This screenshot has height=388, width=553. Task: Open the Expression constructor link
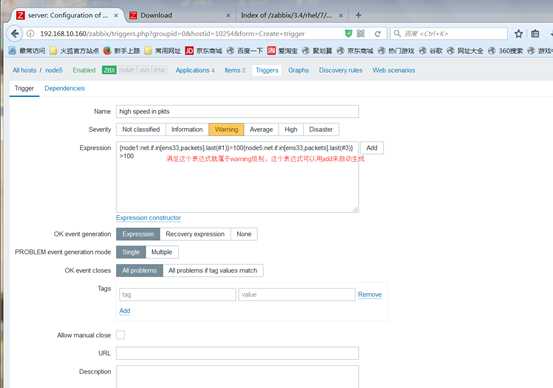148,218
